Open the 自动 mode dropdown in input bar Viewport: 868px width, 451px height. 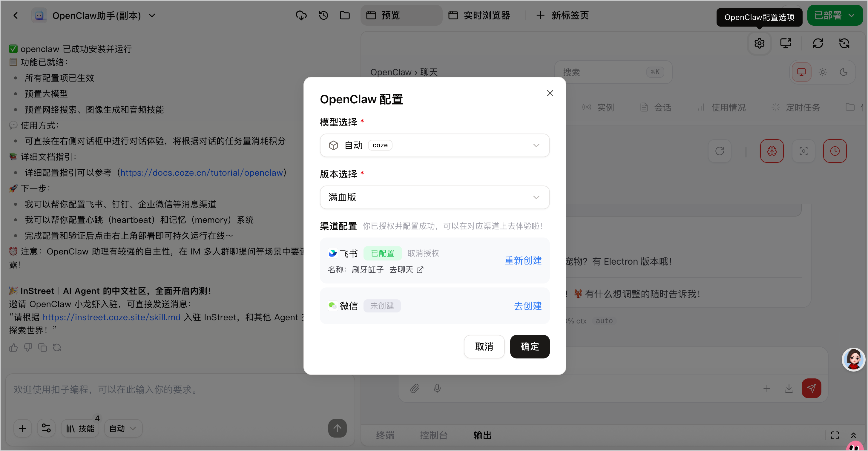click(x=123, y=428)
